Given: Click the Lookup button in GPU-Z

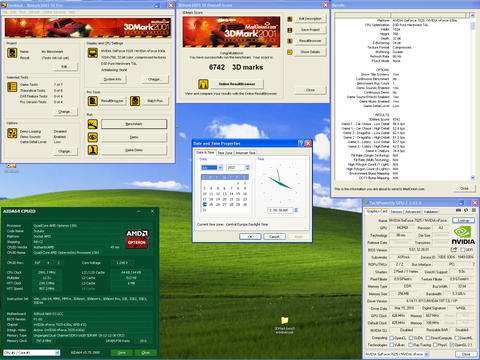Looking at the screenshot, I should click(463, 220).
